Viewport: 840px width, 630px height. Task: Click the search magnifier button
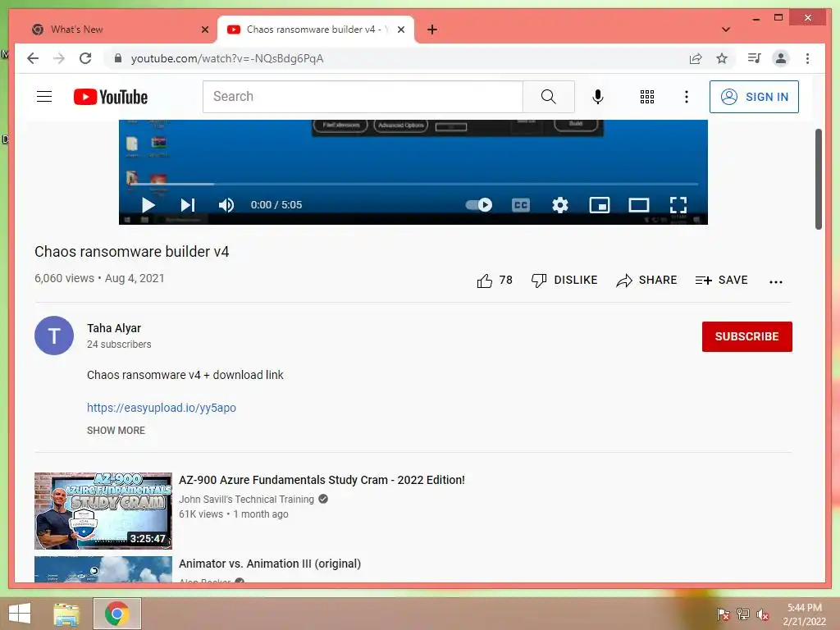(x=548, y=97)
